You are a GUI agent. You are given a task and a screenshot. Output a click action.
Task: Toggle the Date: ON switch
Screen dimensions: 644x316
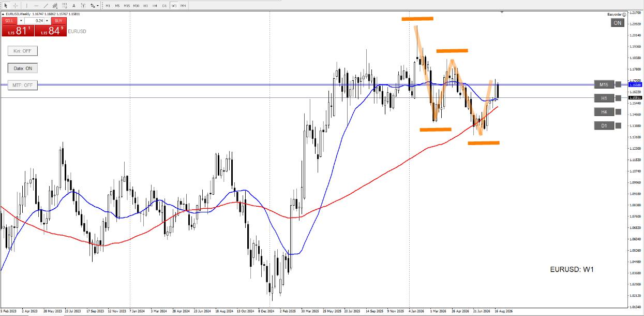(23, 68)
